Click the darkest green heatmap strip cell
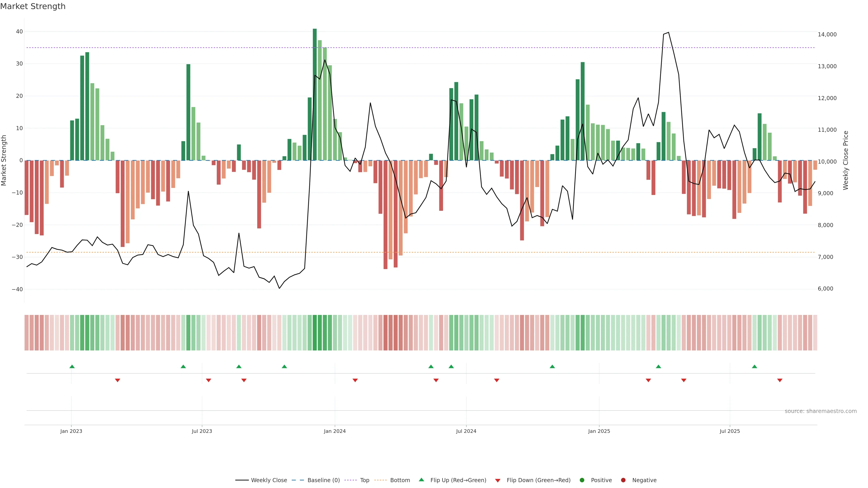The height and width of the screenshot is (488, 868). (315, 333)
